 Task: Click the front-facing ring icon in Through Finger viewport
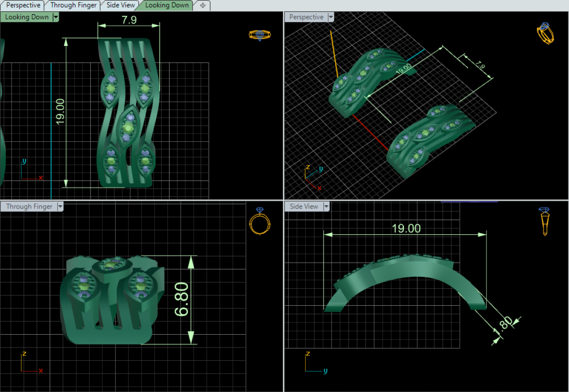point(259,221)
